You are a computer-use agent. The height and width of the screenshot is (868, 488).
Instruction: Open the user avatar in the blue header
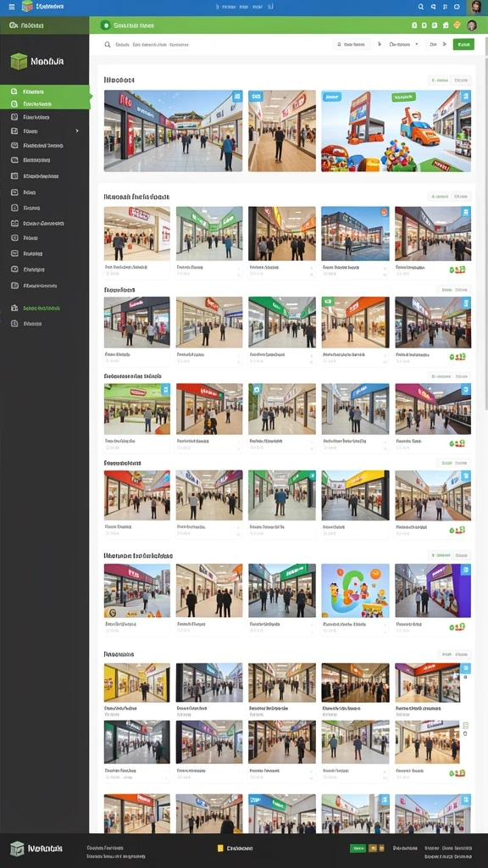[474, 7]
